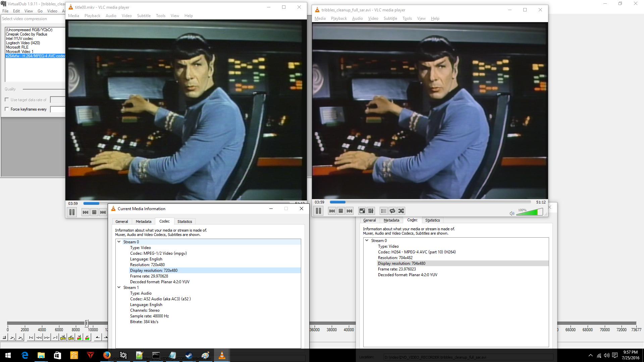Image resolution: width=644 pixels, height=362 pixels.
Task: Collapse Stream 0 in tribbles media information
Action: point(367,240)
